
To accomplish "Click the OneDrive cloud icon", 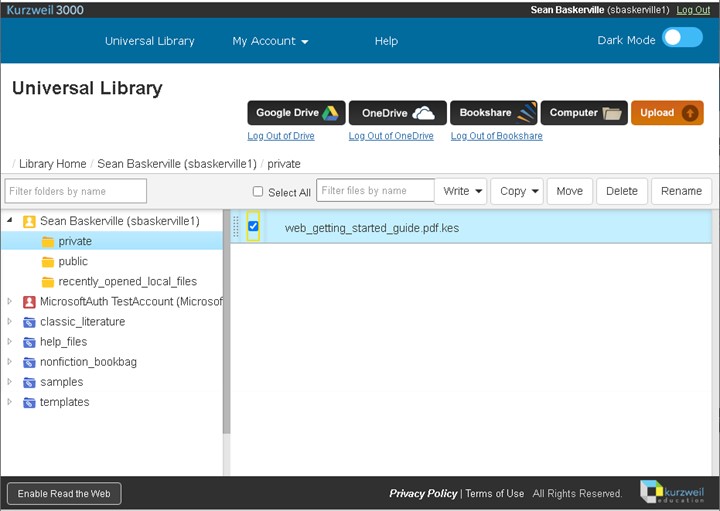I will point(423,113).
